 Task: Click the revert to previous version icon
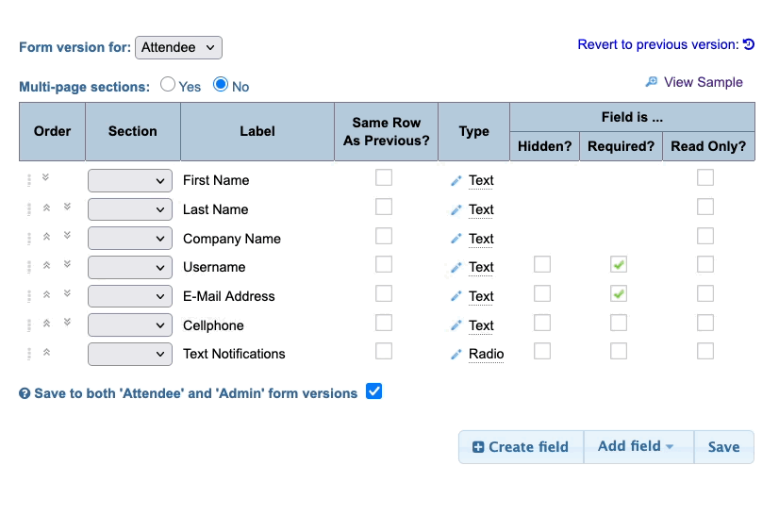[x=749, y=44]
